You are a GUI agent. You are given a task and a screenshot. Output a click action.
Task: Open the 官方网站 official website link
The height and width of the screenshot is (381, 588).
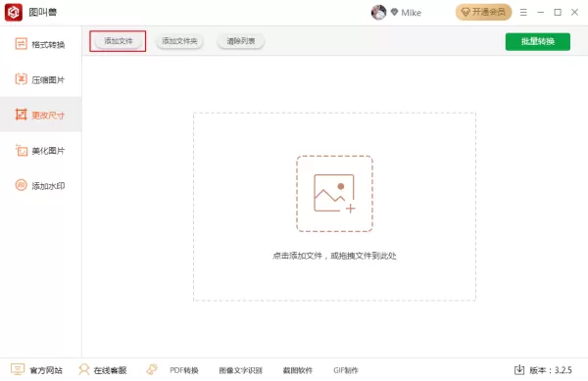[46, 370]
